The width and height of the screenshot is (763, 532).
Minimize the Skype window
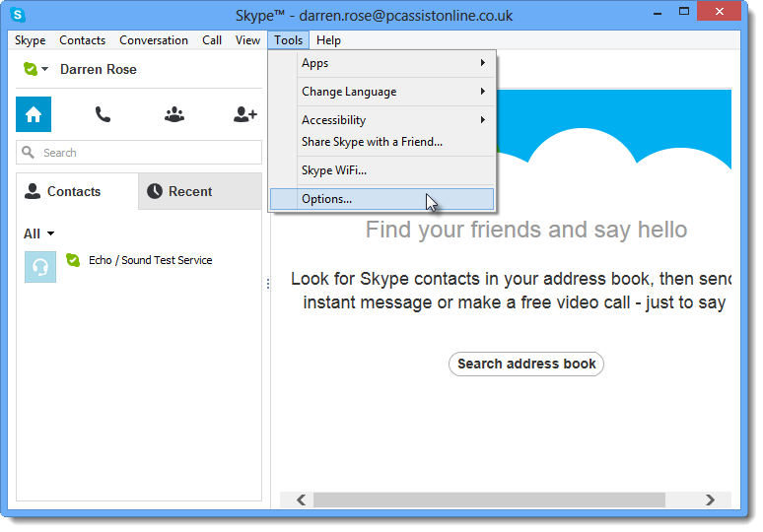point(658,13)
